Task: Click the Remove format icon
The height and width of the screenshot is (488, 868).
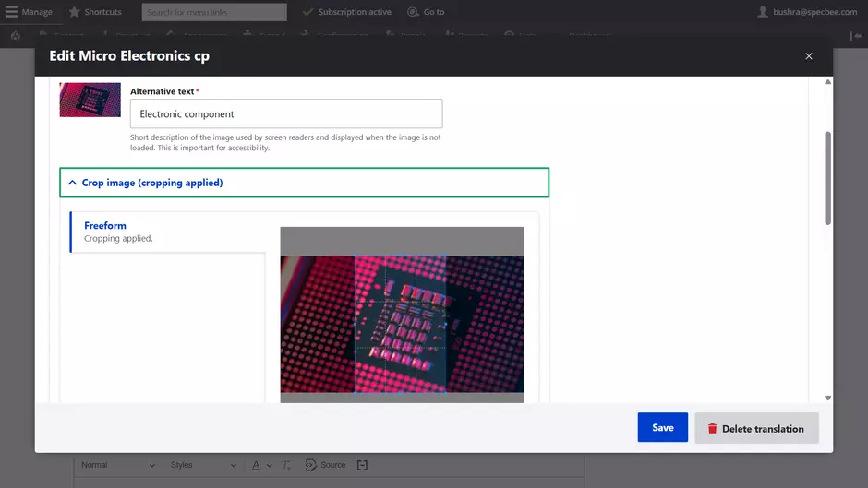Action: tap(286, 466)
